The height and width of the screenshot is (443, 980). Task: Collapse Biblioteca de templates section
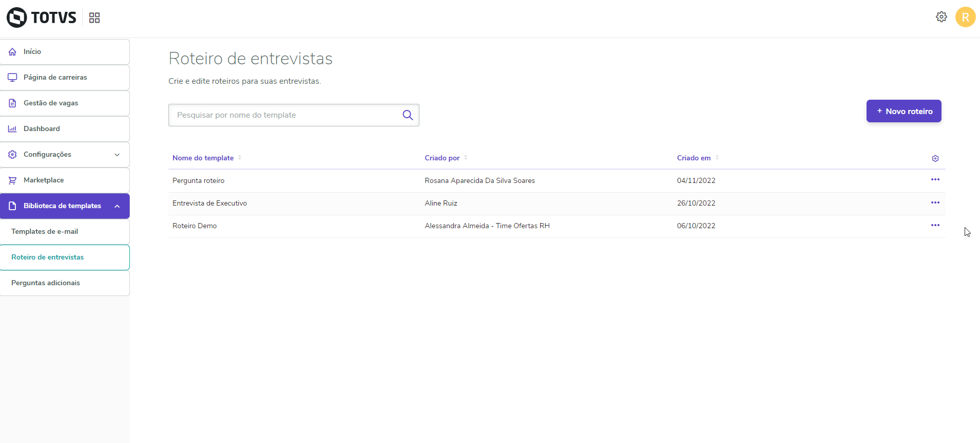(117, 206)
